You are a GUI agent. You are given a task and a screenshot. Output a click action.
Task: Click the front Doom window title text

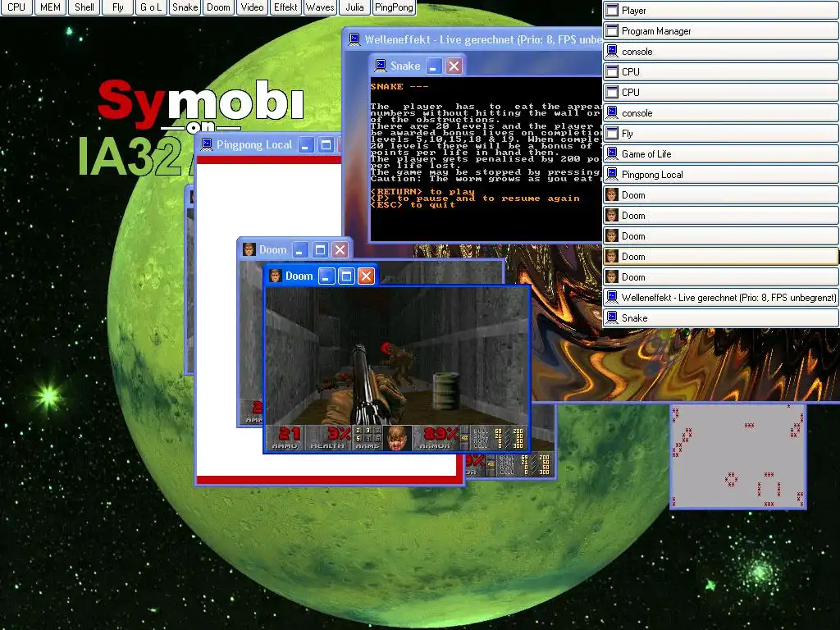click(x=299, y=276)
